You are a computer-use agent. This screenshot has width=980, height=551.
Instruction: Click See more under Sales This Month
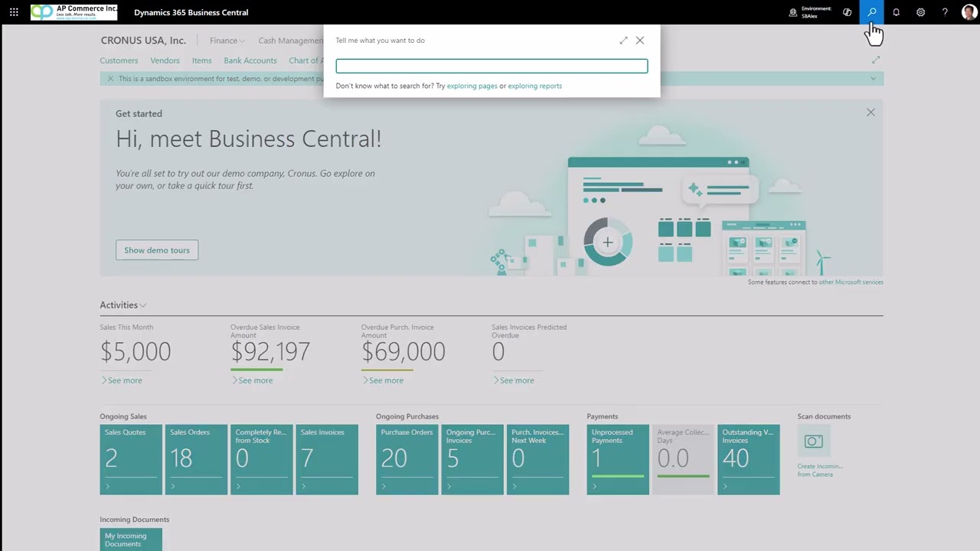point(121,380)
